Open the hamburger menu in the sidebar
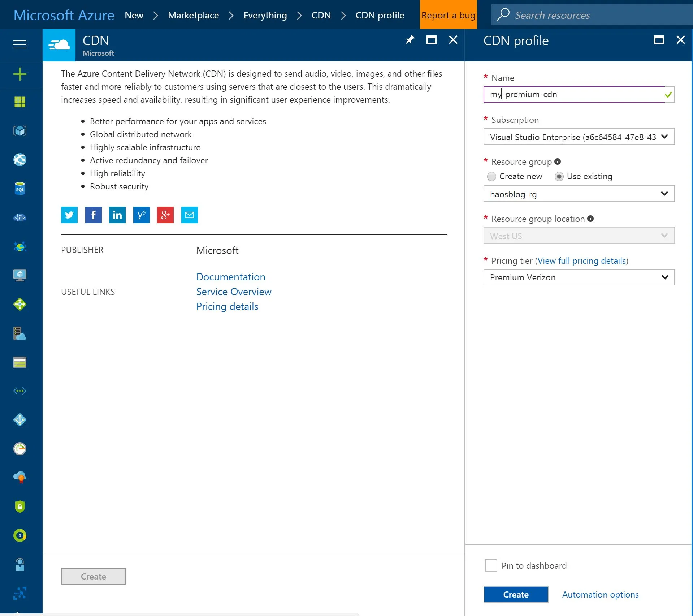This screenshot has width=693, height=616. pos(20,44)
